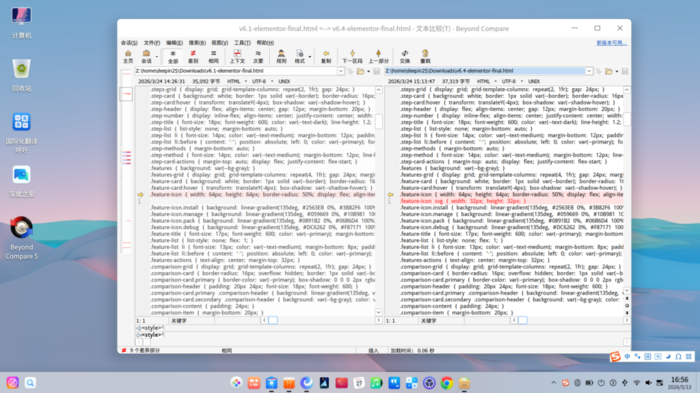Image resolution: width=700 pixels, height=393 pixels.
Task: Expand the 会话 toolbar dropdown arrow
Action: (157, 57)
